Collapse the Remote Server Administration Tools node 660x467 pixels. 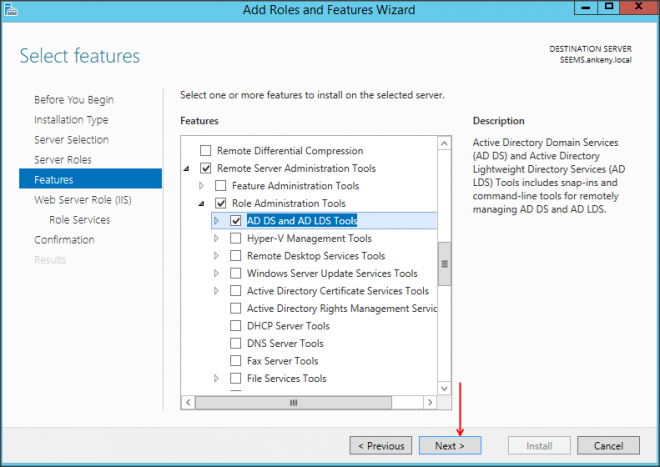pos(187,168)
